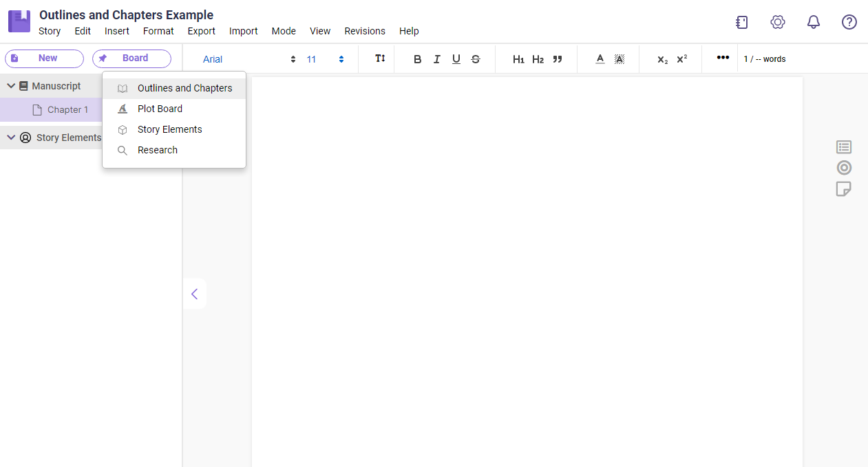Toggle strikethrough formatting
The width and height of the screenshot is (868, 467).
(x=476, y=59)
